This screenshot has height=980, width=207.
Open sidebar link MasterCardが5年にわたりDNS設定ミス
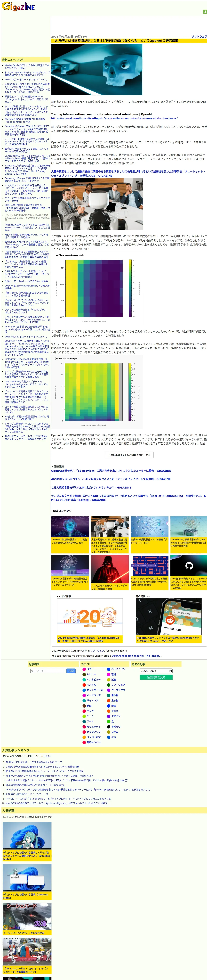(x=27, y=67)
